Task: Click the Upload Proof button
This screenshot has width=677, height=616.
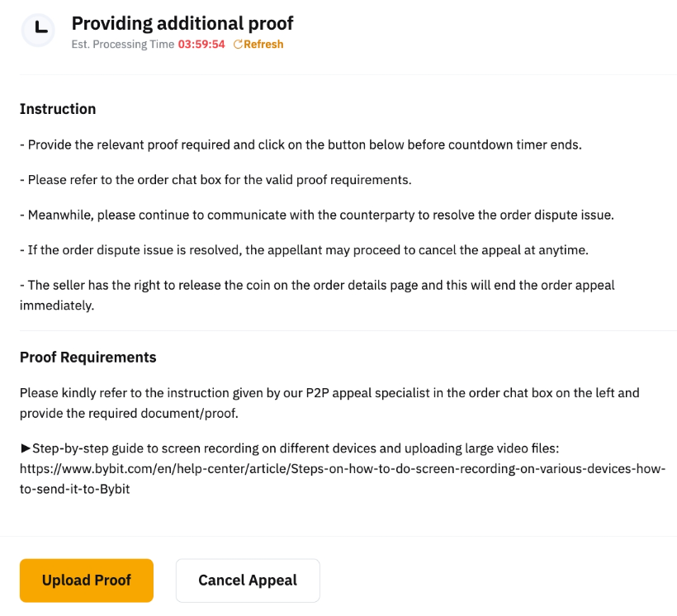Action: (86, 580)
